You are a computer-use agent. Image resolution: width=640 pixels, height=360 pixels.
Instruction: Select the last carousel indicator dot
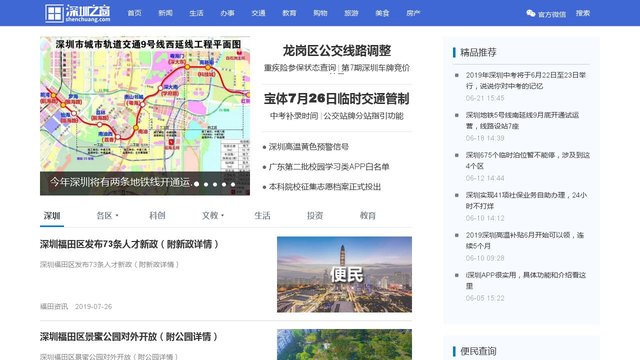(x=233, y=184)
